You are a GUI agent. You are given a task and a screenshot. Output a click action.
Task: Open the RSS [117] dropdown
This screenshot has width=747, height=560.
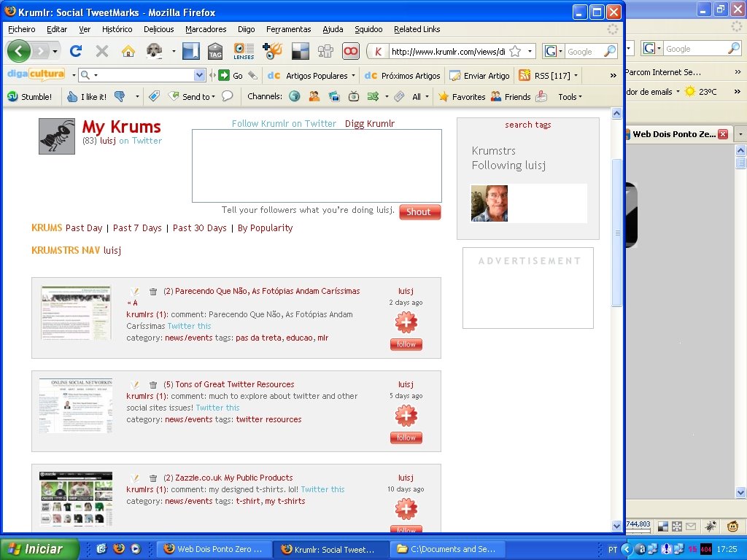click(576, 75)
